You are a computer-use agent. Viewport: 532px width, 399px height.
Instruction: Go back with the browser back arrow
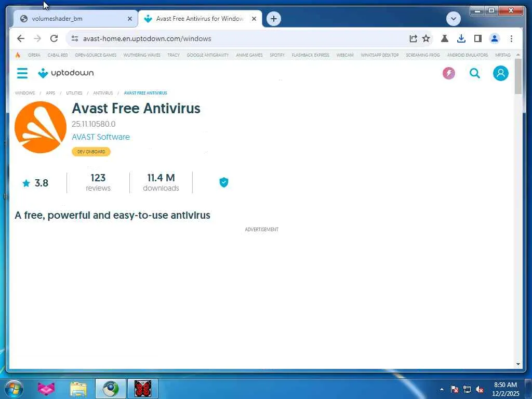pos(21,38)
